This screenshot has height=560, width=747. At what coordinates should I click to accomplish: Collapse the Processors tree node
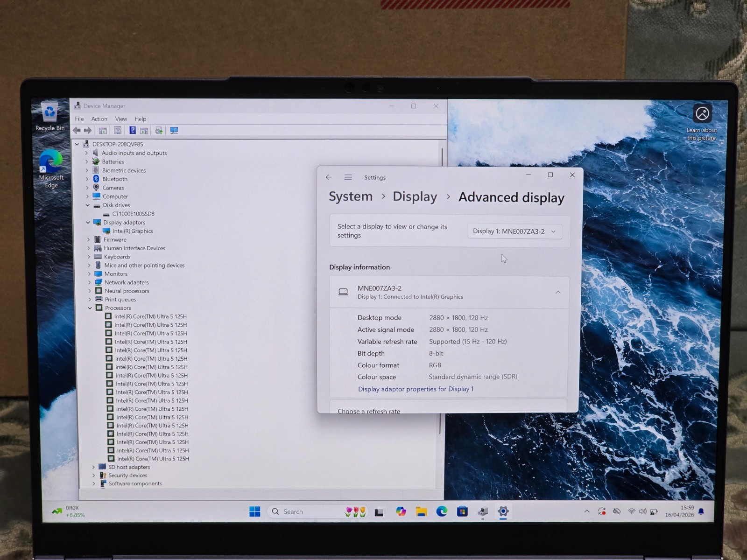[x=90, y=308]
